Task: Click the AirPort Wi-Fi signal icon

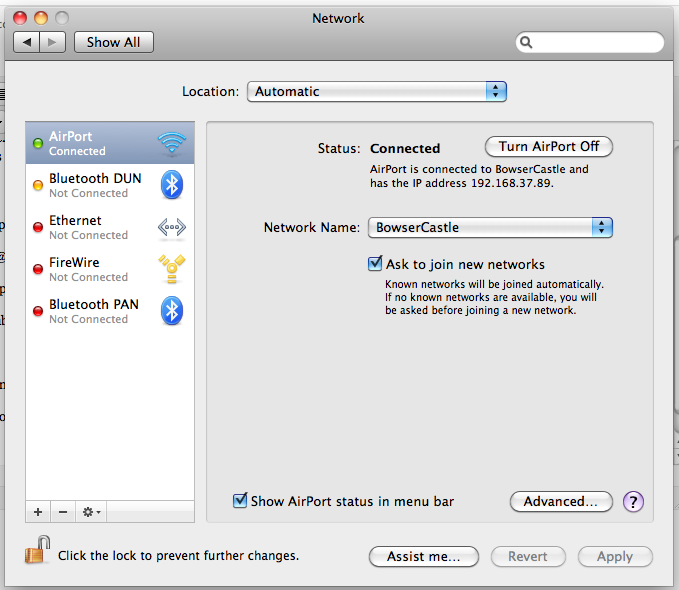Action: [x=172, y=143]
